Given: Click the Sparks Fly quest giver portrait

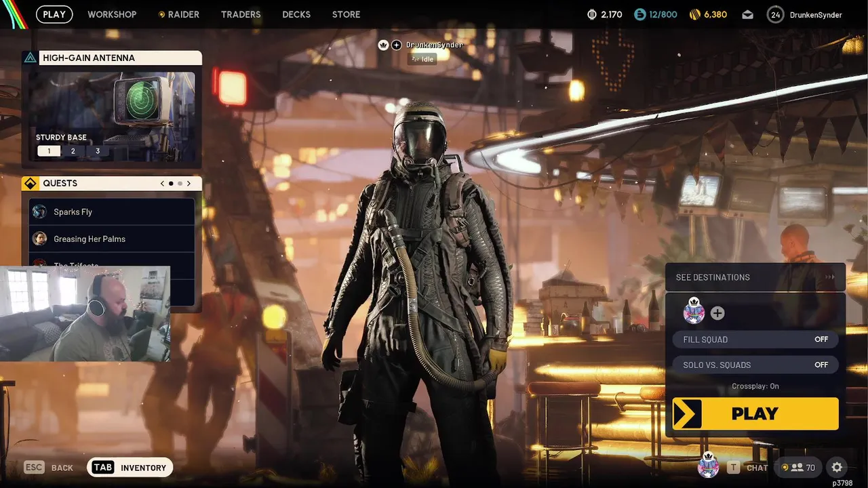Looking at the screenshot, I should pyautogui.click(x=39, y=211).
